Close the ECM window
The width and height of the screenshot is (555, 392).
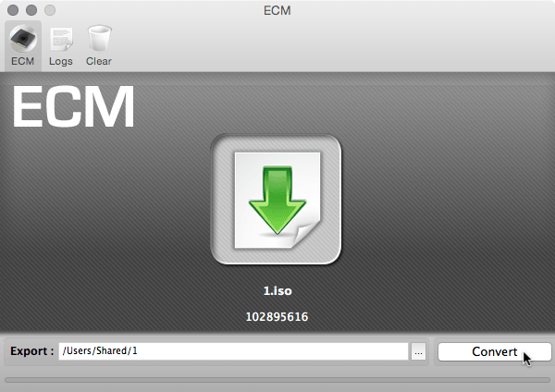(13, 10)
